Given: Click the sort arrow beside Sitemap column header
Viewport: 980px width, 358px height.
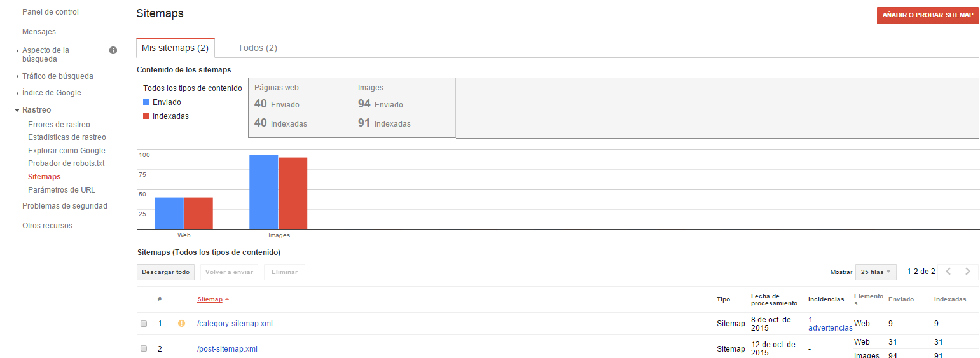Looking at the screenshot, I should click(227, 299).
